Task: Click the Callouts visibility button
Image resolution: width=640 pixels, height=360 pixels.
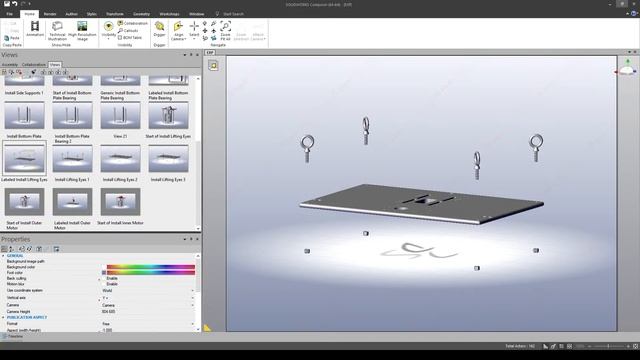Action: (128, 31)
